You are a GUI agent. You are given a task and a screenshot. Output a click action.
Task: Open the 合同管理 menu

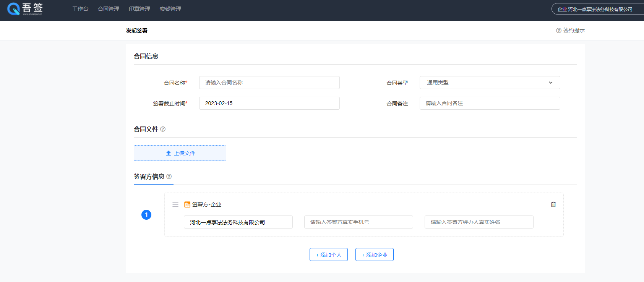tap(109, 9)
